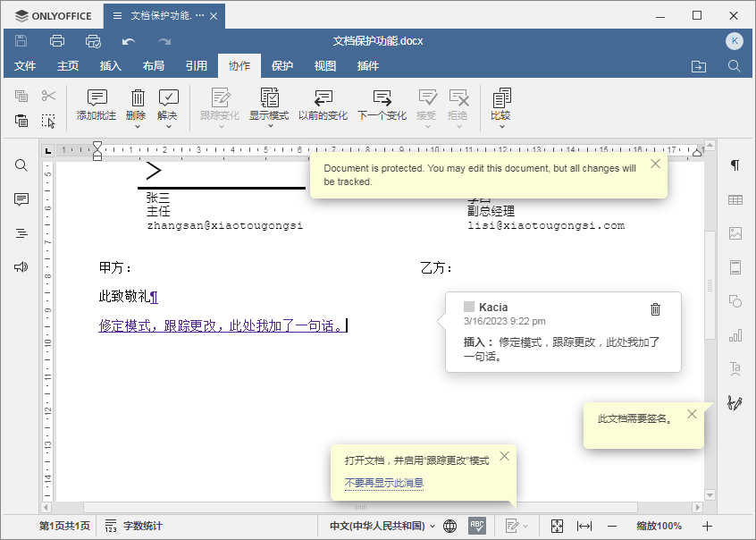Click 不要再显示此消息 link
The height and width of the screenshot is (540, 756).
384,483
